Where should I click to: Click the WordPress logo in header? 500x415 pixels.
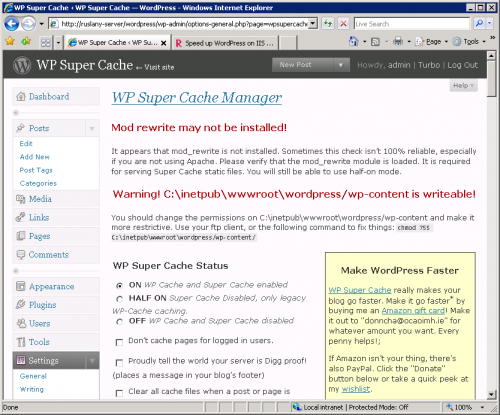click(22, 65)
